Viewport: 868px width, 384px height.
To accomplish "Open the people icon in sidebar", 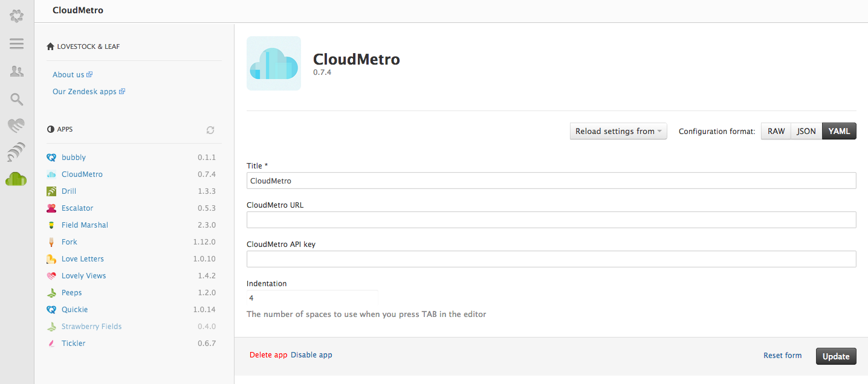I will 17,71.
